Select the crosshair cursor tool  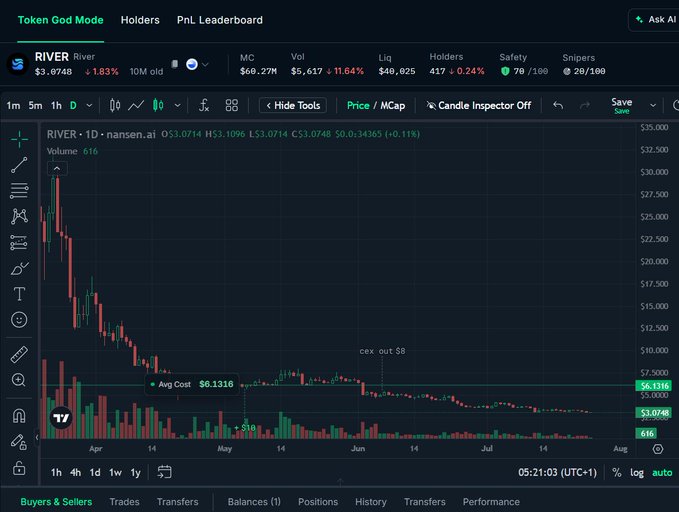19,139
